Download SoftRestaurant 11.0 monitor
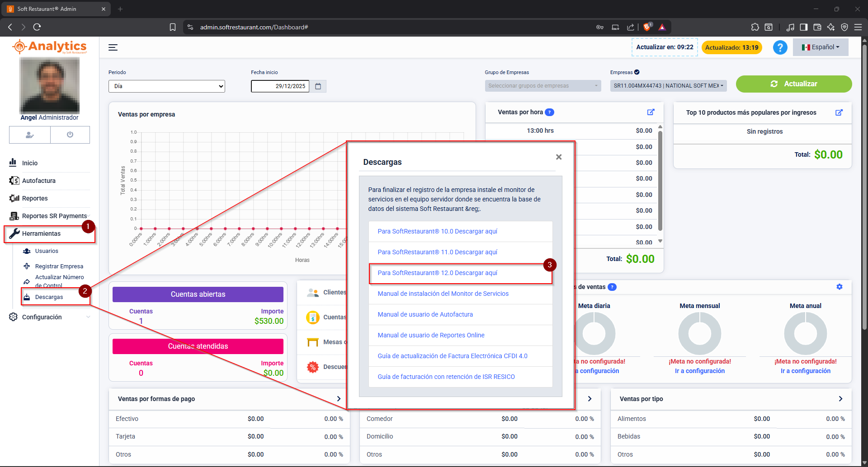868x467 pixels. (x=437, y=252)
